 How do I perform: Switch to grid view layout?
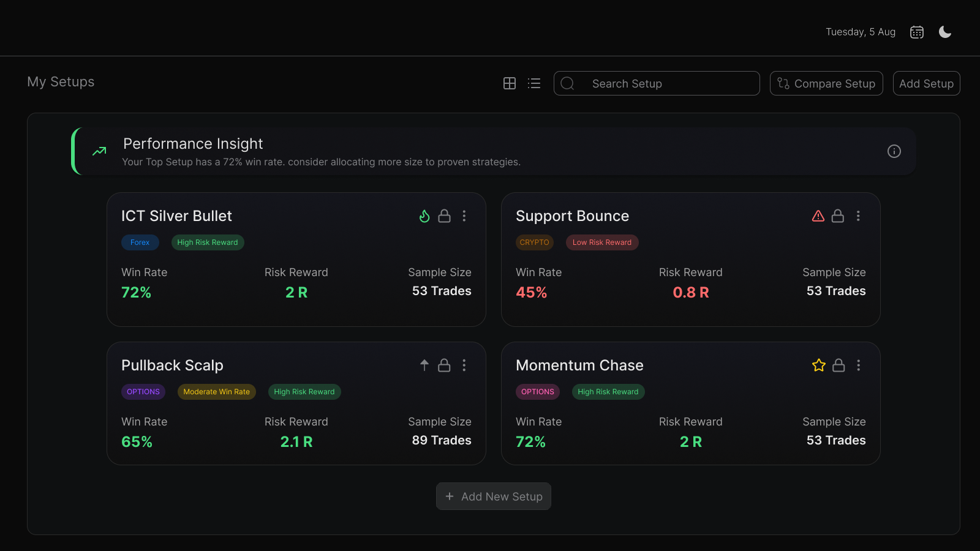click(509, 83)
